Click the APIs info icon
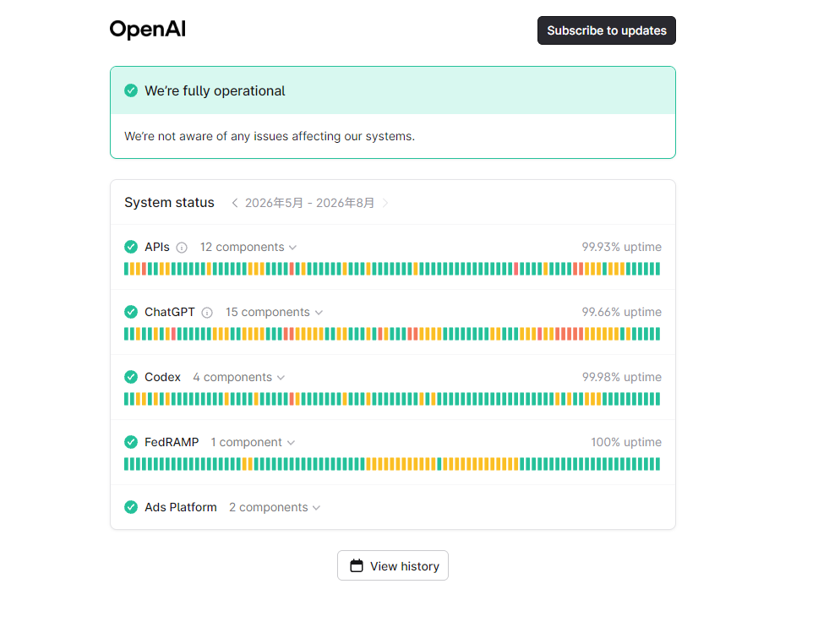 pyautogui.click(x=183, y=248)
